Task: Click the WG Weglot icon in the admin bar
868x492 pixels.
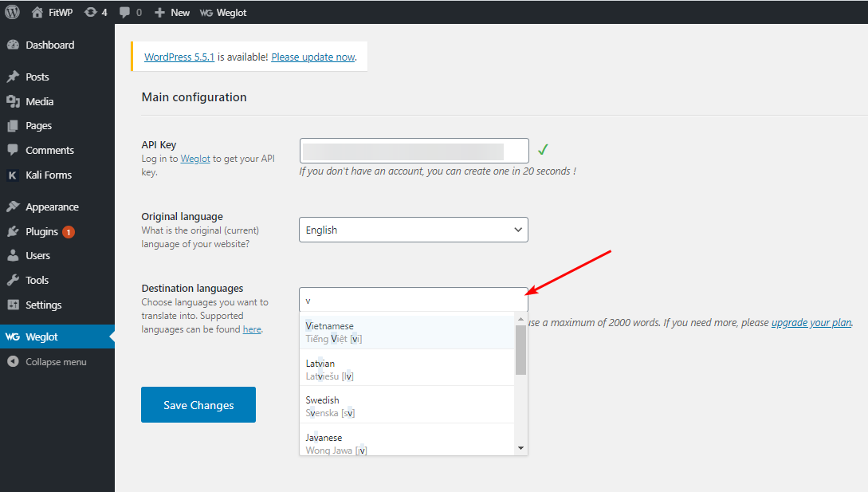Action: point(206,12)
